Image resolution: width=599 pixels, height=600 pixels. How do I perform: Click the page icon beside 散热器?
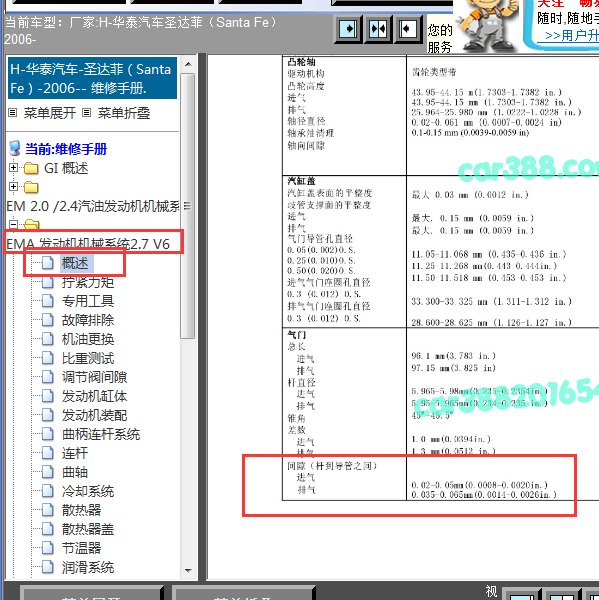47,510
